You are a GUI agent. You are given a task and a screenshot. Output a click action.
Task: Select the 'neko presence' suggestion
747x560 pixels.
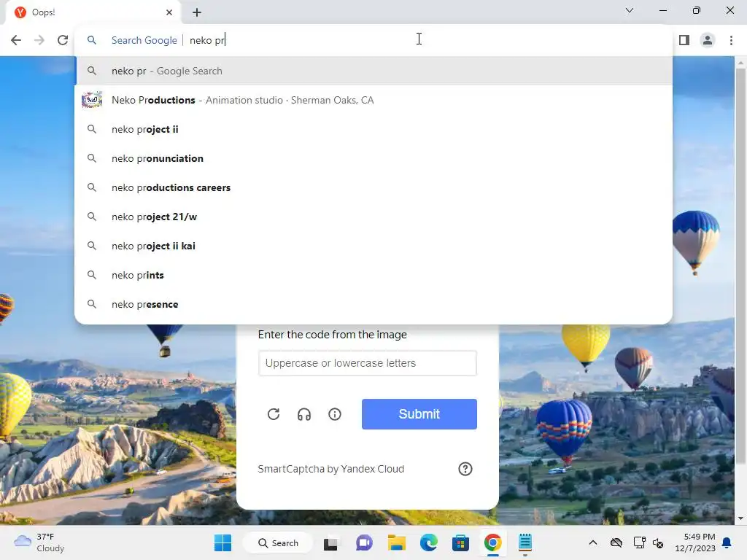tap(373, 304)
